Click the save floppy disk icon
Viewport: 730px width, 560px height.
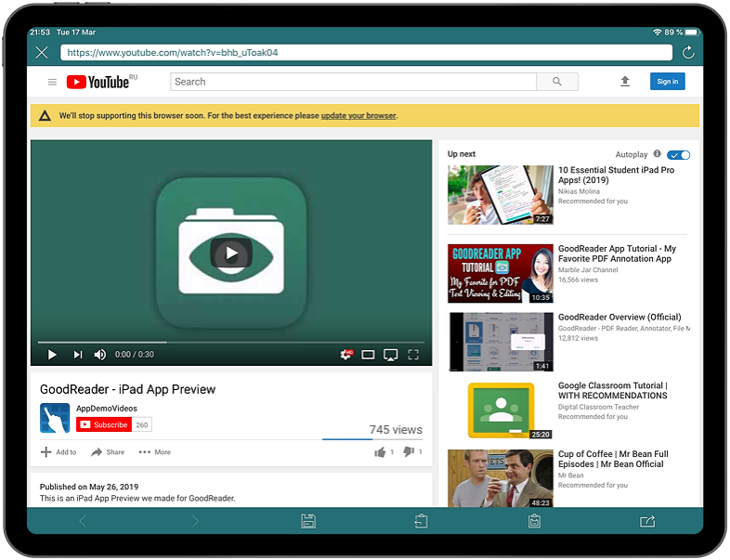pyautogui.click(x=308, y=521)
